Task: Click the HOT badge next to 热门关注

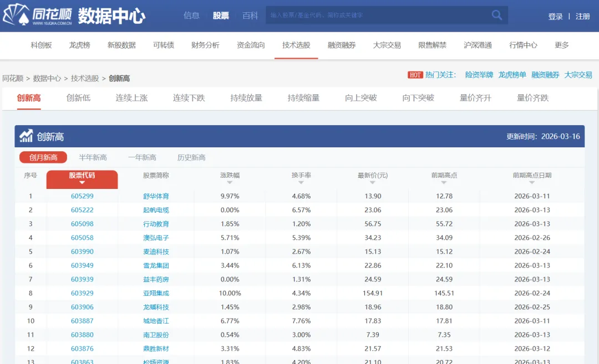Action: [415, 75]
